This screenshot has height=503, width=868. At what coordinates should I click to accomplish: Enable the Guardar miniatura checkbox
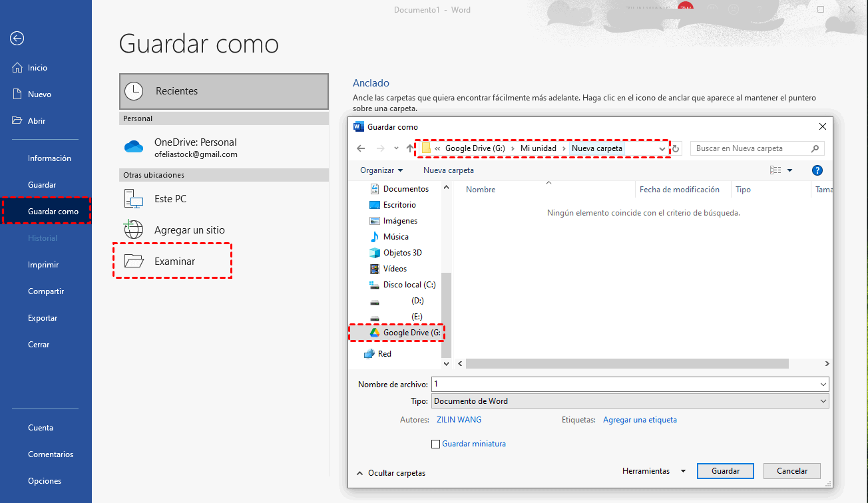coord(436,444)
